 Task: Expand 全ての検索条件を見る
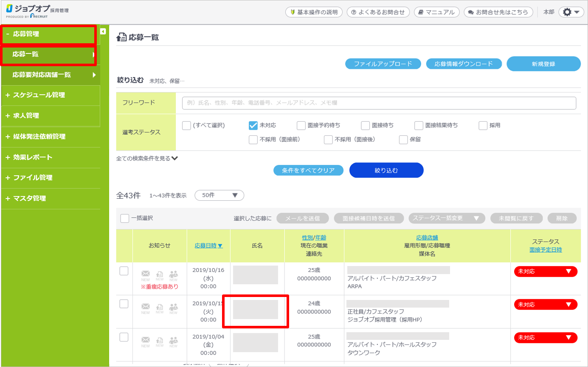coord(147,158)
